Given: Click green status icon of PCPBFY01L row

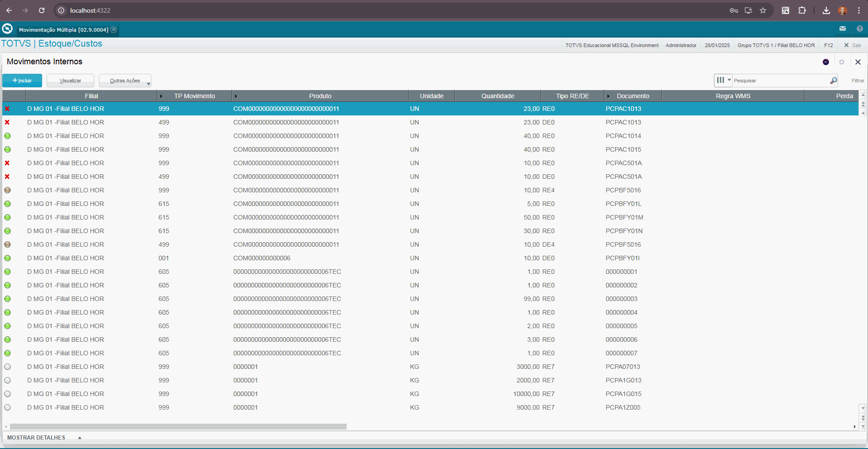Looking at the screenshot, I should (7, 204).
